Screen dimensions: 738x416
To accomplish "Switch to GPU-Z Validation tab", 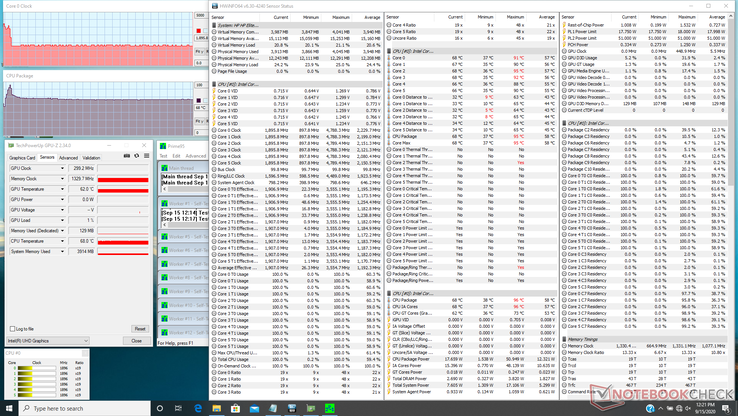I will coord(91,158).
